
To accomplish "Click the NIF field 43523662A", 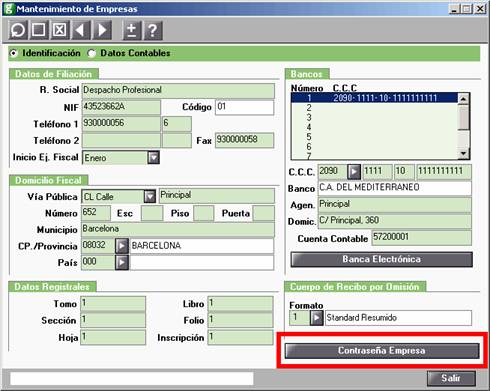I will [x=121, y=107].
